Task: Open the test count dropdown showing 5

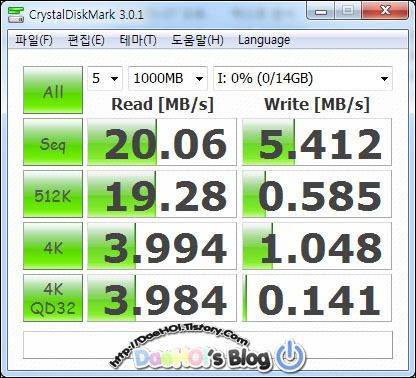Action: pos(105,78)
